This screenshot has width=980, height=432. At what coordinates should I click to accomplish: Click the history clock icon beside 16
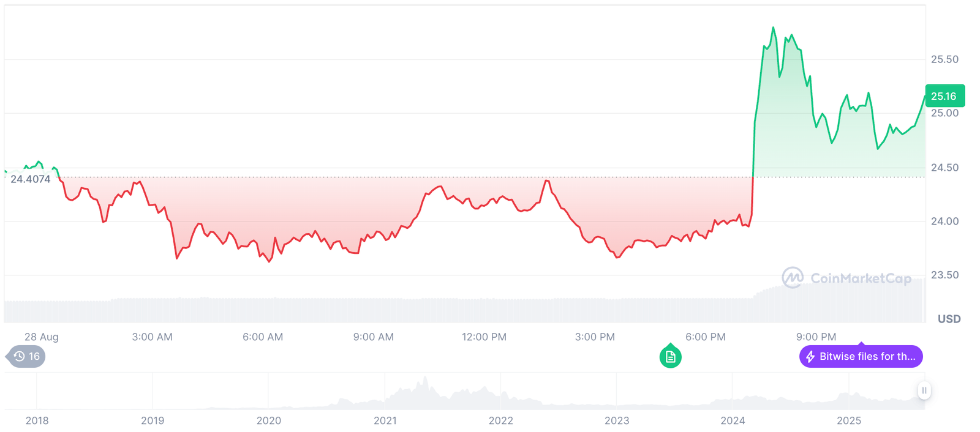coord(19,356)
